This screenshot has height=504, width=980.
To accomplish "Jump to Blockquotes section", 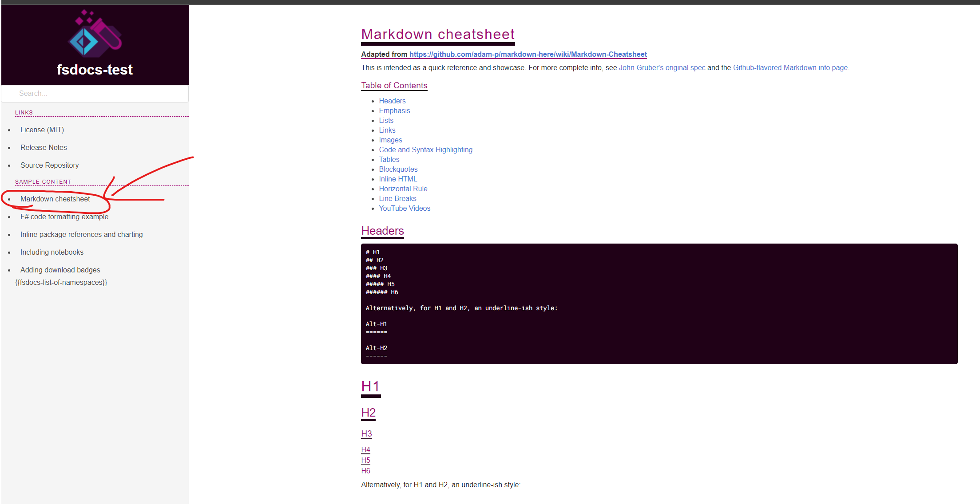I will point(398,169).
